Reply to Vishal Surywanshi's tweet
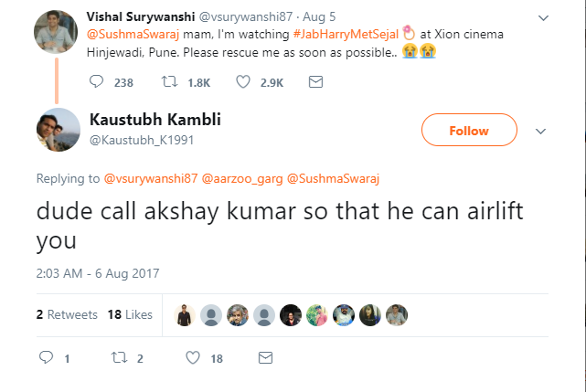 [x=99, y=82]
